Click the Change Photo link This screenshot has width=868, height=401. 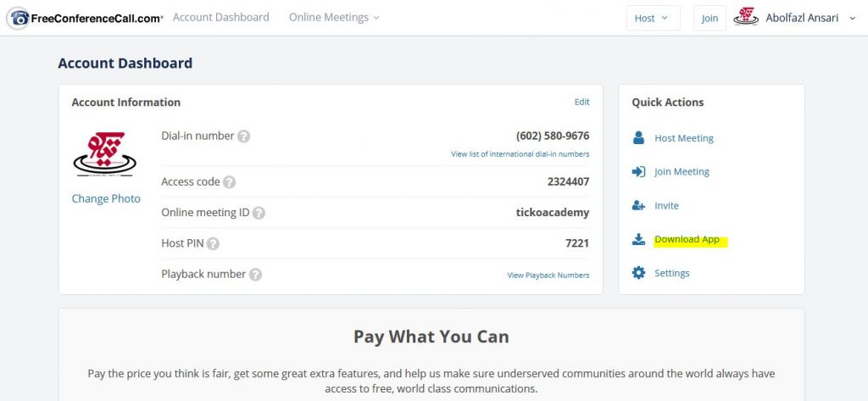click(106, 199)
